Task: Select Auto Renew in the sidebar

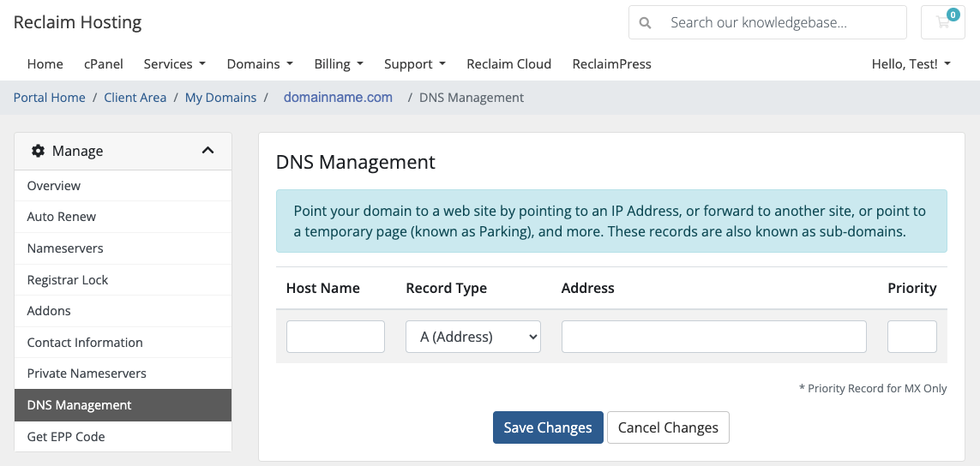Action: point(123,217)
